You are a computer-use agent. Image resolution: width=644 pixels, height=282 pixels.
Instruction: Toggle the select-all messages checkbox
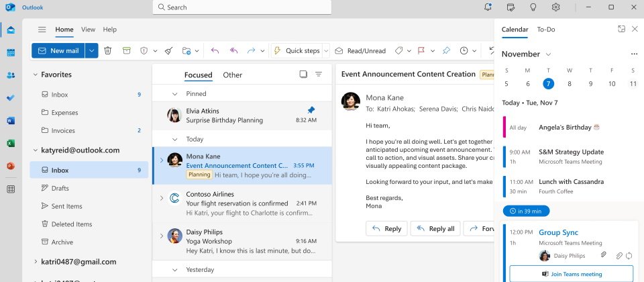[303, 75]
